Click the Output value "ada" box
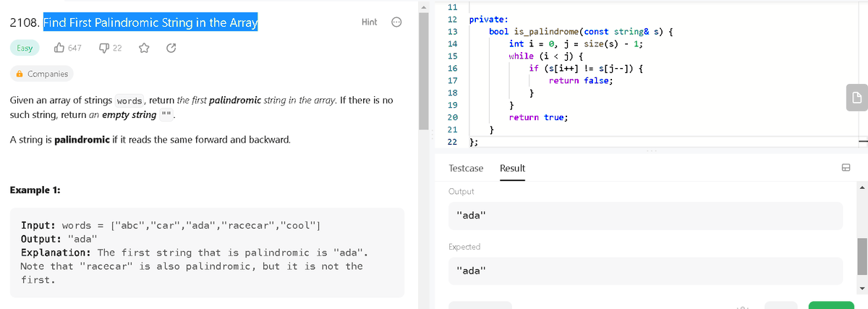868x309 pixels. click(645, 216)
